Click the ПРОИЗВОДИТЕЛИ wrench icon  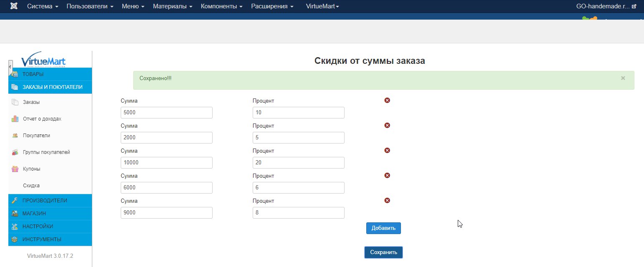(15, 200)
